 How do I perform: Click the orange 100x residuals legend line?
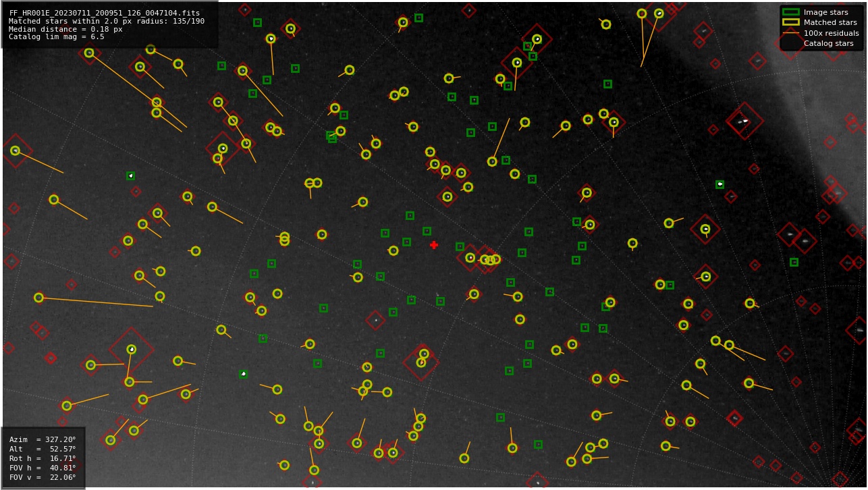[x=790, y=33]
